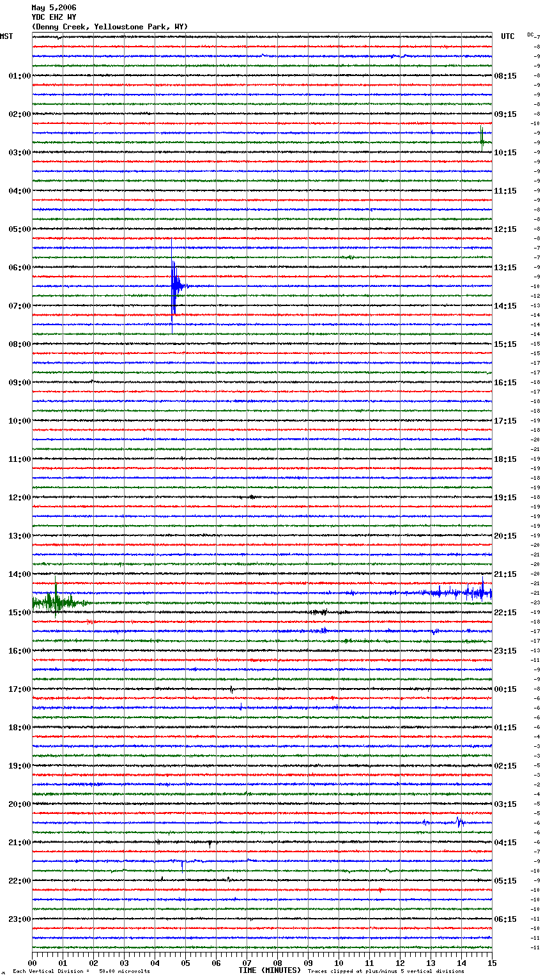The height and width of the screenshot is (980, 543).
Task: Click the 05 minute axis tick label
Action: point(185,963)
